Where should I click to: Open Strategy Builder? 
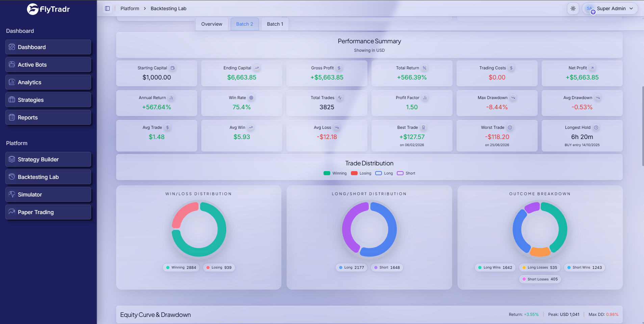pyautogui.click(x=48, y=159)
